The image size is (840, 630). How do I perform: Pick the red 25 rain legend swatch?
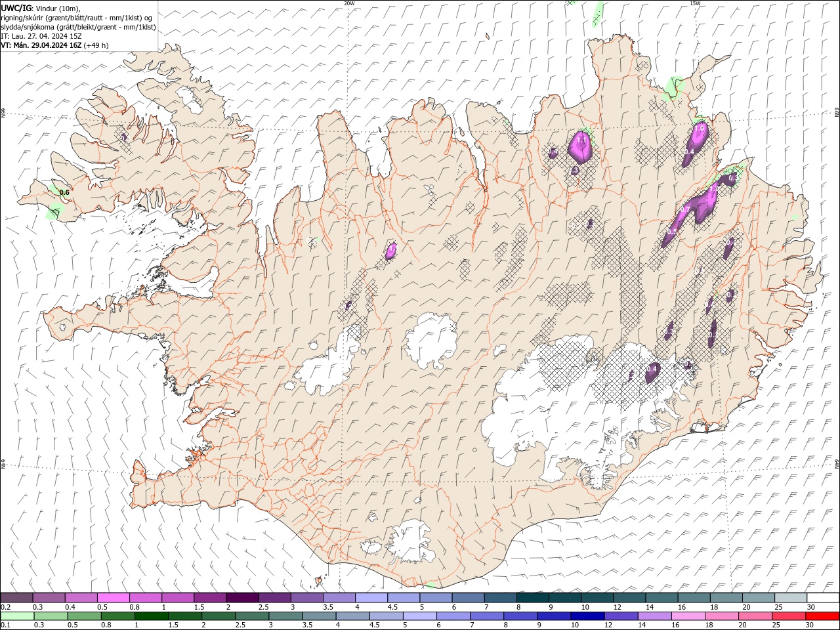pos(788,616)
